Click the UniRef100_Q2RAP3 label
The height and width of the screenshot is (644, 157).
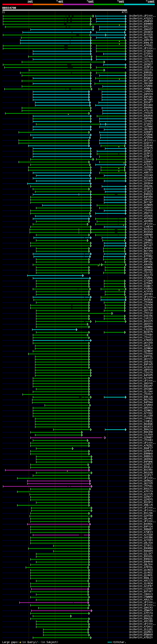click(x=141, y=132)
